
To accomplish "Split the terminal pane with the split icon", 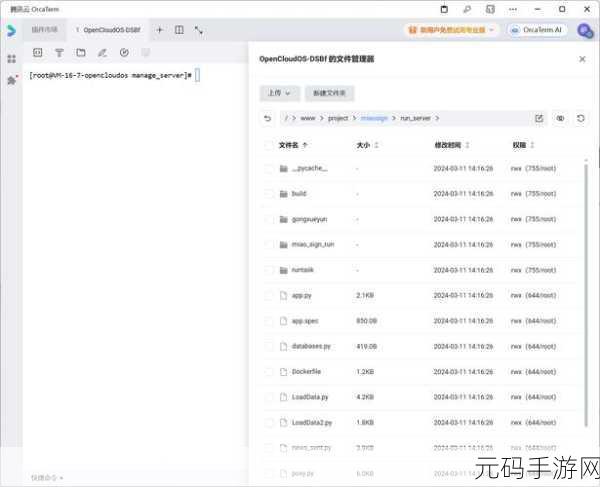I will (179, 30).
